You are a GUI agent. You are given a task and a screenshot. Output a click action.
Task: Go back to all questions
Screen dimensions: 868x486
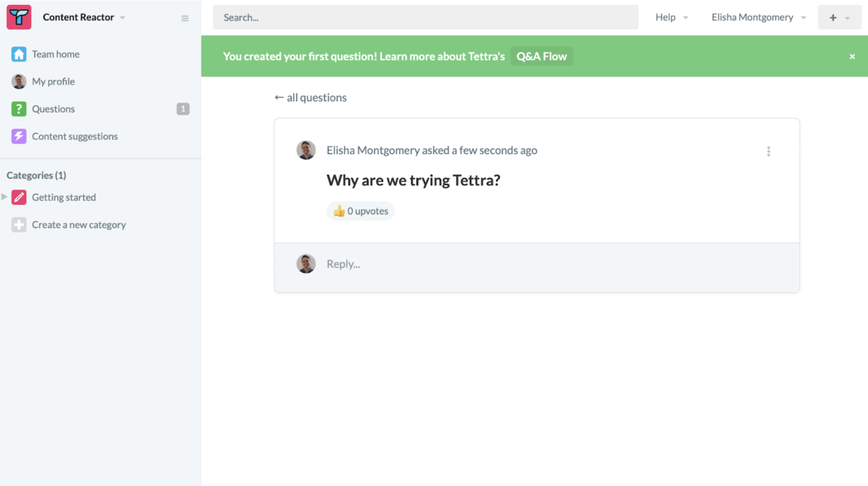[311, 98]
